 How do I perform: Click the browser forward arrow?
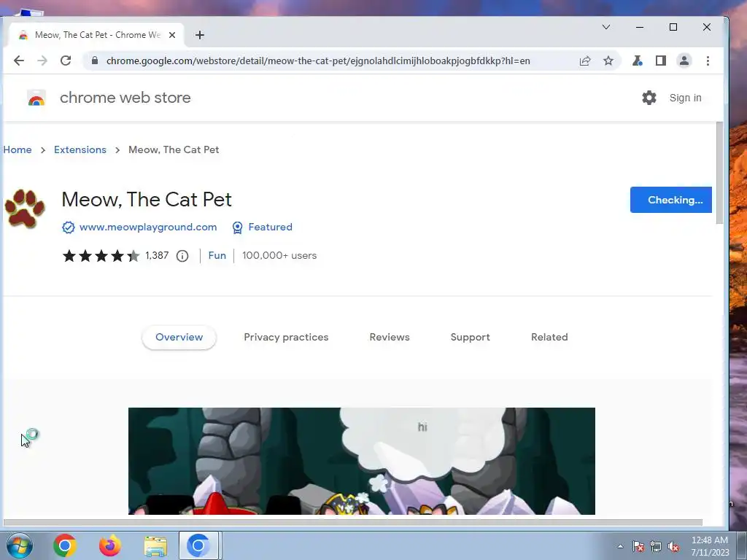coord(42,61)
